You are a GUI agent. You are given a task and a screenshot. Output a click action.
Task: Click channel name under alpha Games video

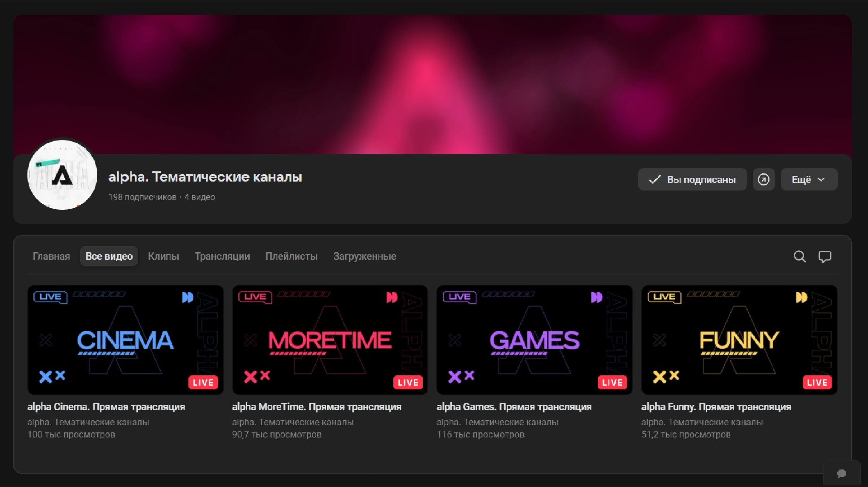497,422
